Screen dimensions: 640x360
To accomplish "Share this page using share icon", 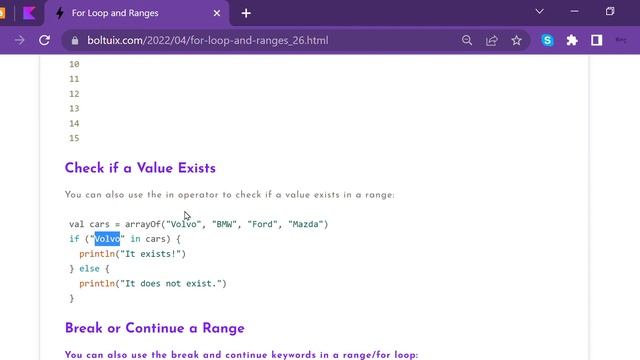I will click(x=492, y=40).
